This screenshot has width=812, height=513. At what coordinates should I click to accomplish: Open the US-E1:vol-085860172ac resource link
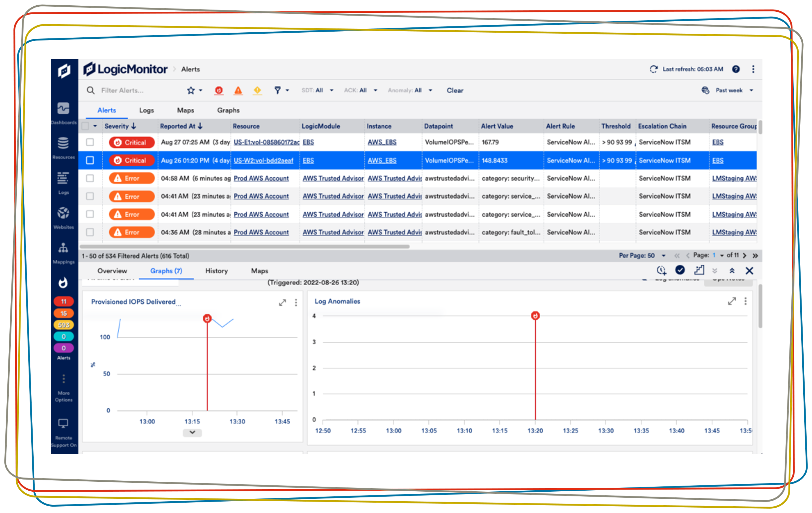[266, 142]
